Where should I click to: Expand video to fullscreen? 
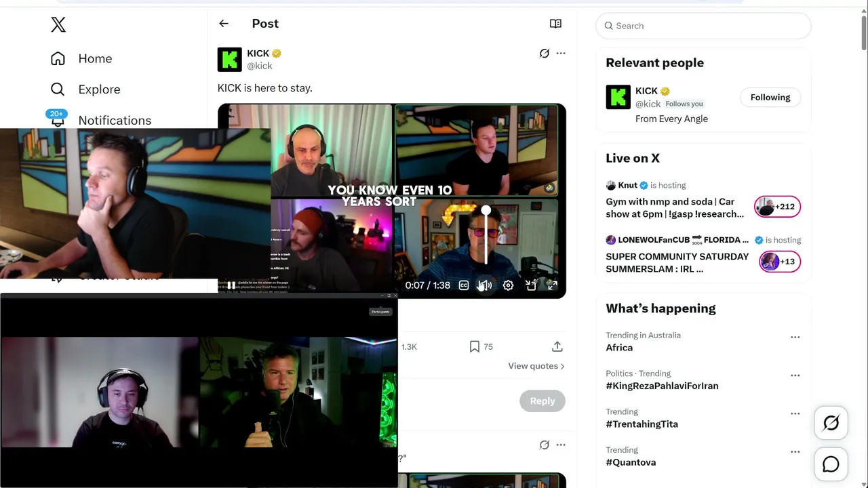point(552,285)
